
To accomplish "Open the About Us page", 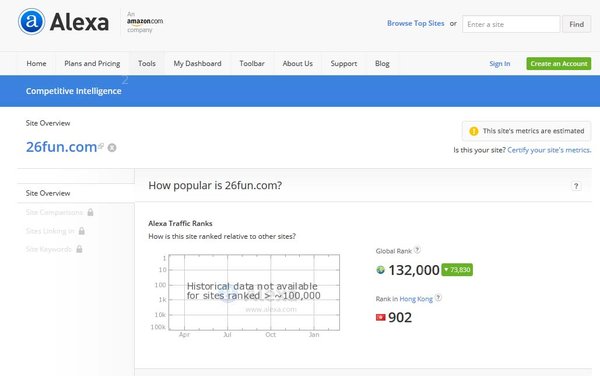I will tap(298, 63).
